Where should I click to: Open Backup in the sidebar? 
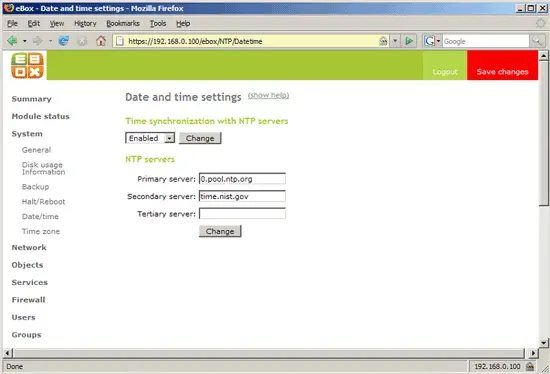(35, 187)
